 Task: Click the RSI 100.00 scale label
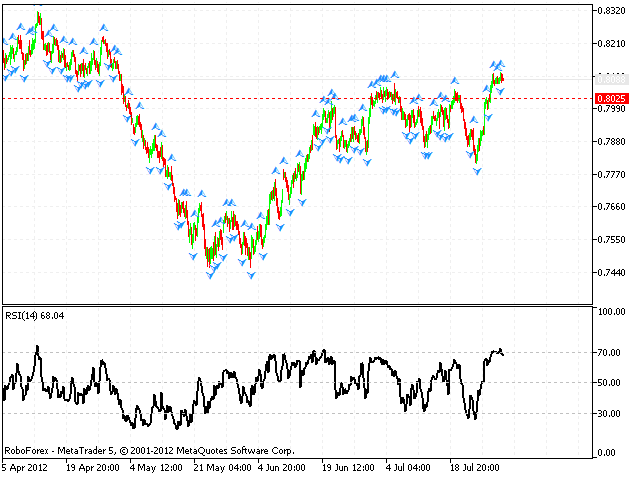coord(610,312)
